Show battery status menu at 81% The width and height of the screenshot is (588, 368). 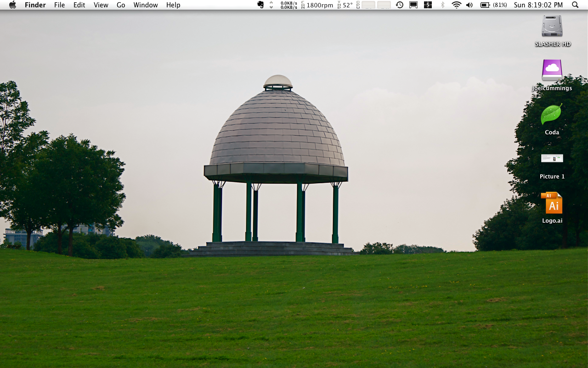(x=493, y=5)
